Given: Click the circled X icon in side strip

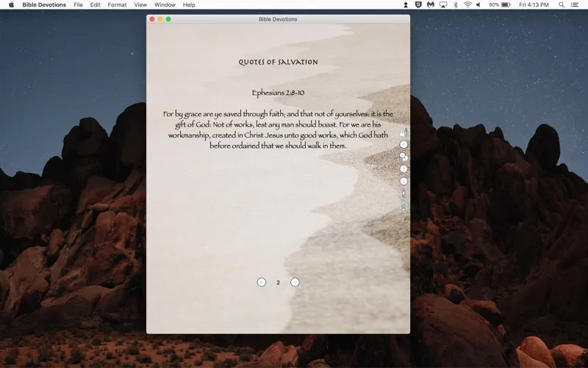Looking at the screenshot, I should 404,144.
